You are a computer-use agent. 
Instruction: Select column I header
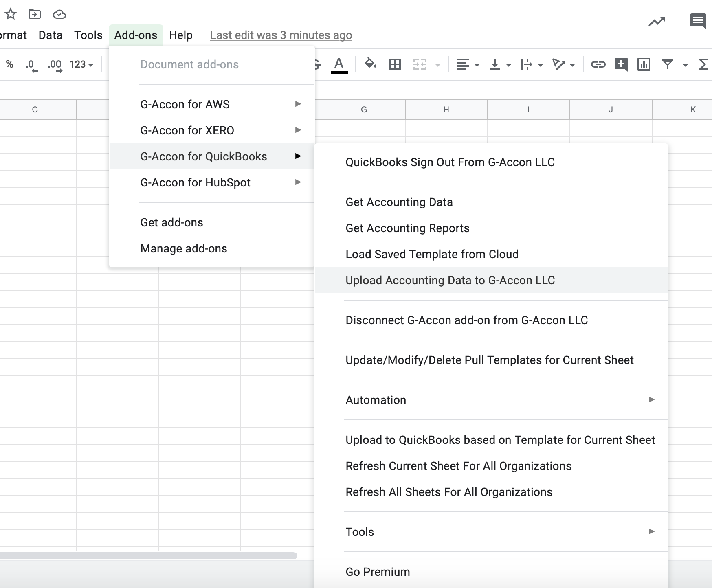(x=529, y=110)
